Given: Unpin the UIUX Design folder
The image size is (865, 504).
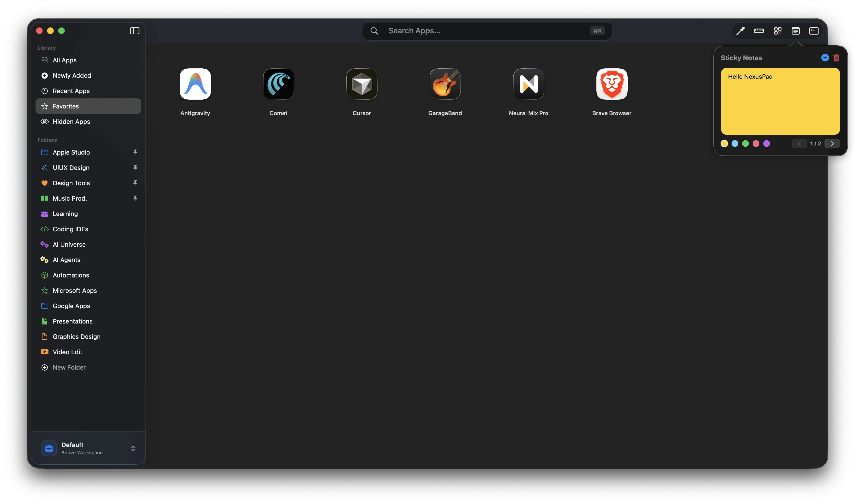Looking at the screenshot, I should 135,167.
